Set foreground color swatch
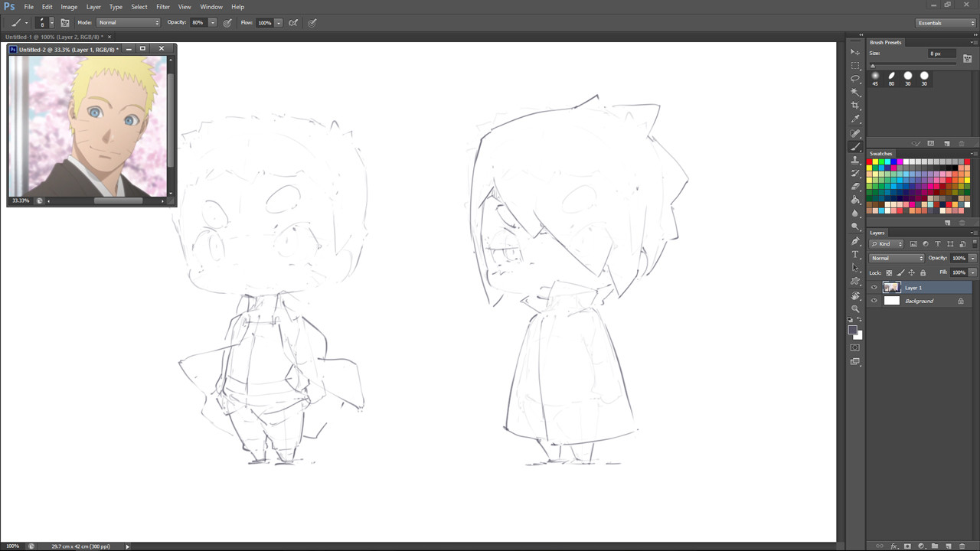980x551 pixels. coord(853,330)
